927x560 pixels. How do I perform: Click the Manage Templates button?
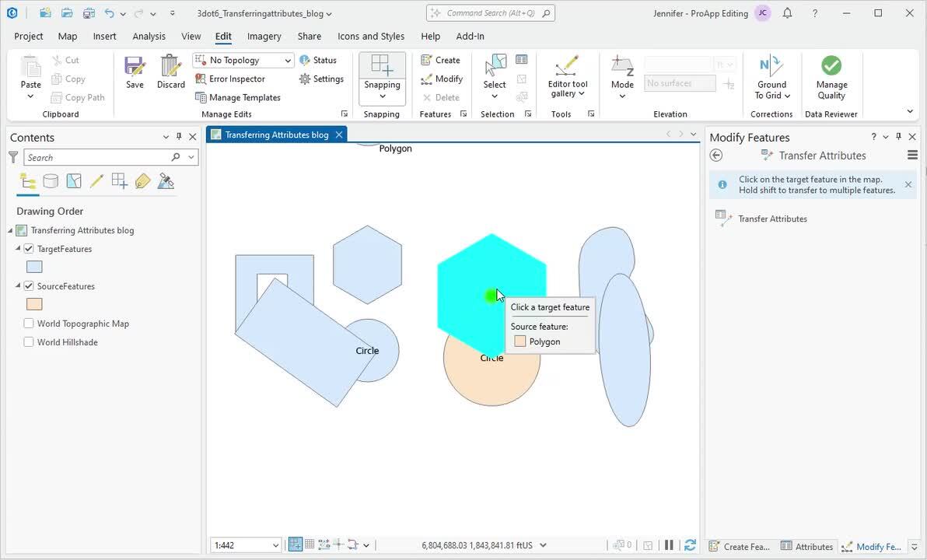click(238, 97)
